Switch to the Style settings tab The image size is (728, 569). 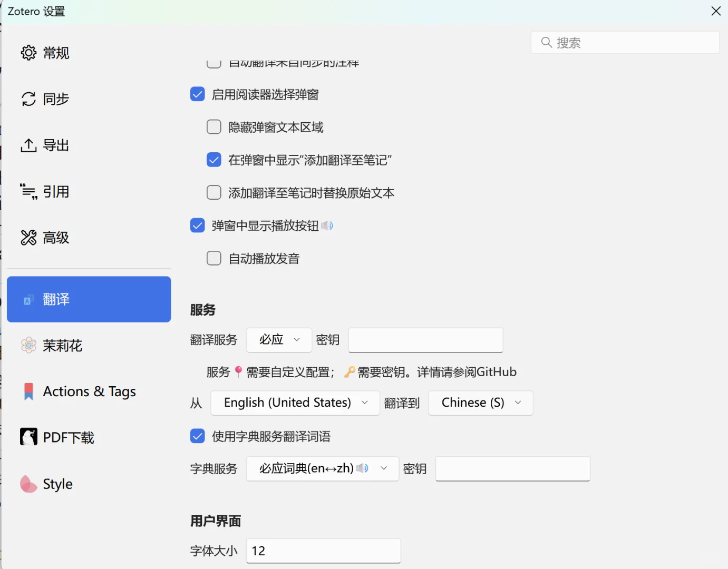coord(57,484)
